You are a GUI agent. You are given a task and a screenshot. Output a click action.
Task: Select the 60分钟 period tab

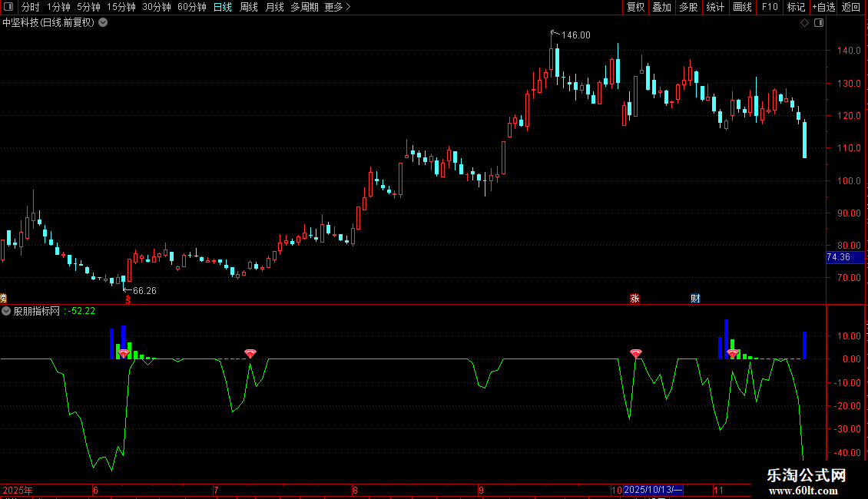point(191,7)
